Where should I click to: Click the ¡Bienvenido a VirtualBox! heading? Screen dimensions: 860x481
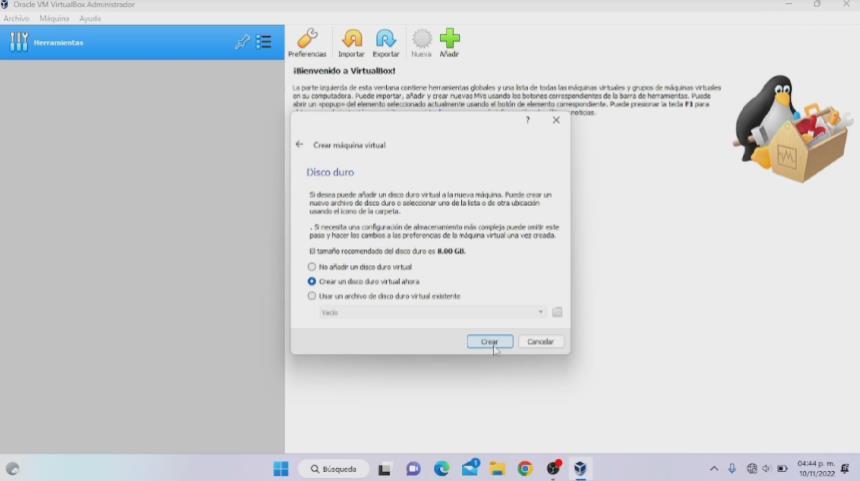344,71
